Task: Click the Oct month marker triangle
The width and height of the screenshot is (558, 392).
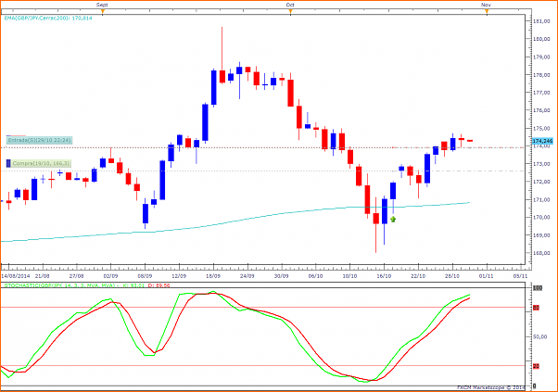Action: tap(291, 12)
